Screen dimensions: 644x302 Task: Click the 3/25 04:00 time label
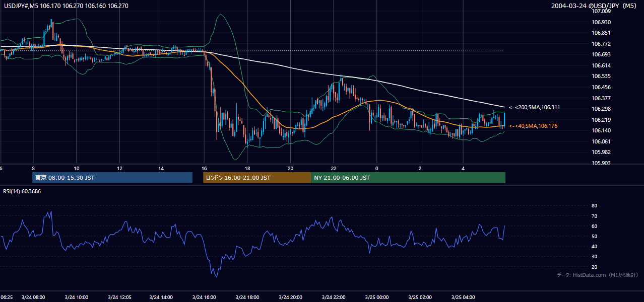[x=464, y=297]
